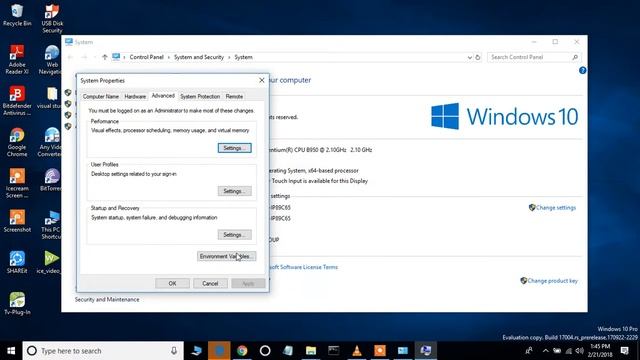Close the System Properties dialog
The width and height of the screenshot is (640, 360).
point(262,80)
